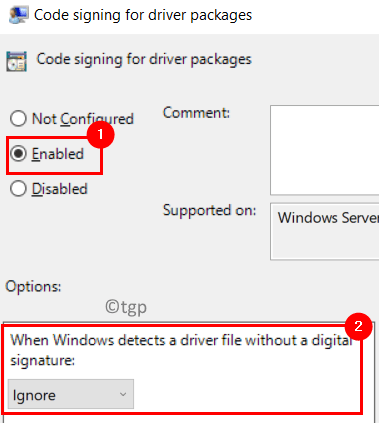This screenshot has width=379, height=423.
Task: Click the title bar text Code signing for driver packages
Action: click(143, 15)
